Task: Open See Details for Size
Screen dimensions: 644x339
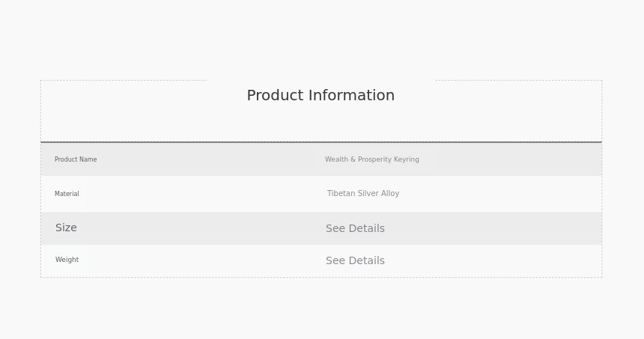Action: (355, 229)
